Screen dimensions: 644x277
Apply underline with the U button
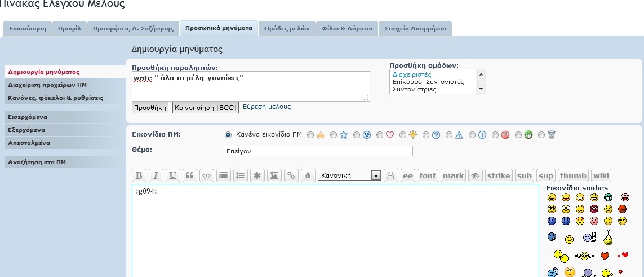pos(173,175)
